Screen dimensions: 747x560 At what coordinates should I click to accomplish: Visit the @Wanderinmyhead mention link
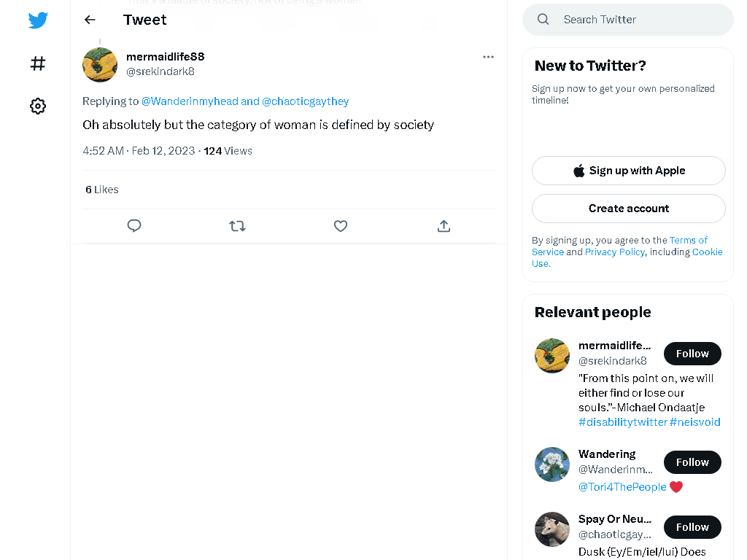coord(190,101)
